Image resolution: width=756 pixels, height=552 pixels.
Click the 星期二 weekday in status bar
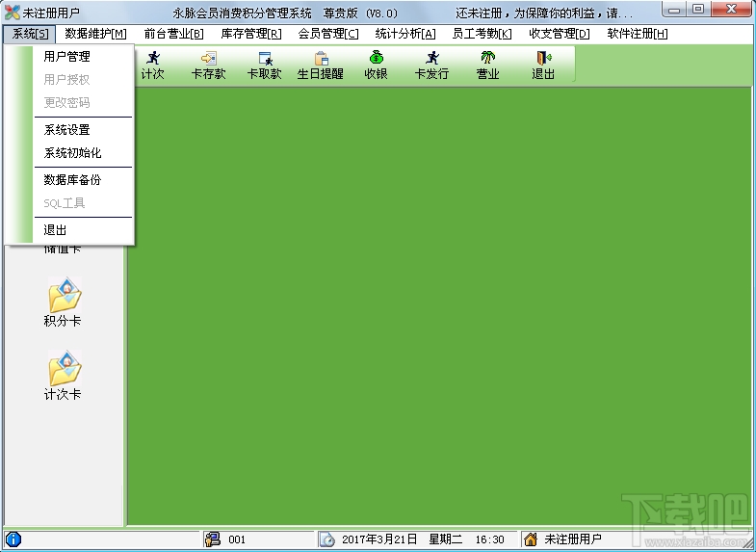[x=446, y=539]
